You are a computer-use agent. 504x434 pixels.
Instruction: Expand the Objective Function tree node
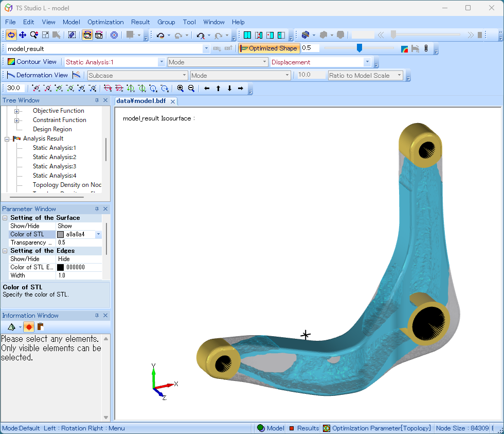(16, 111)
